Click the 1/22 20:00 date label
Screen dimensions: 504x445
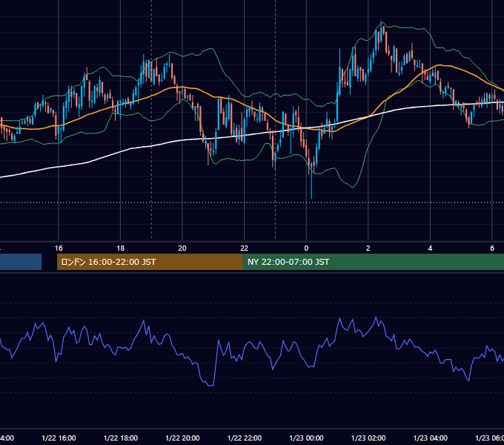pos(182,438)
